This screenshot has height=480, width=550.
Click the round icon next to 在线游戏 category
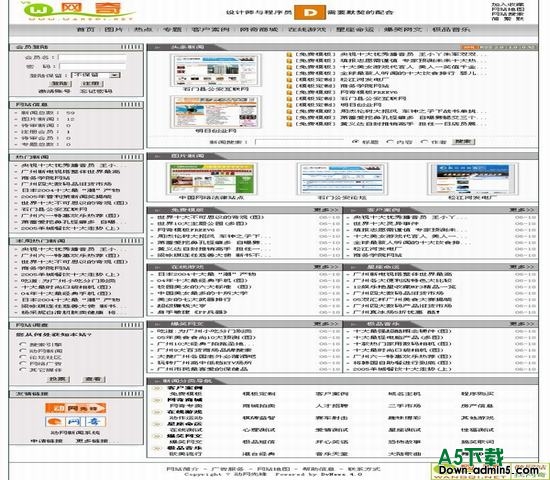point(157,412)
